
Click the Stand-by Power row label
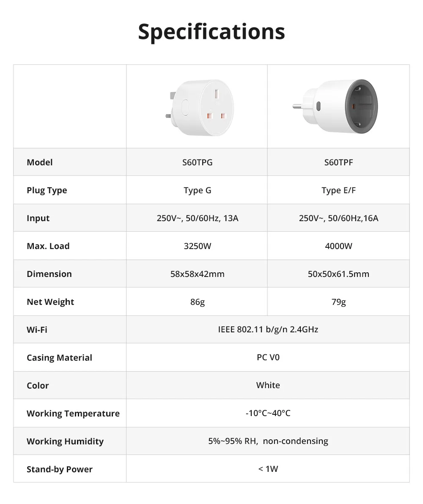coord(60,469)
